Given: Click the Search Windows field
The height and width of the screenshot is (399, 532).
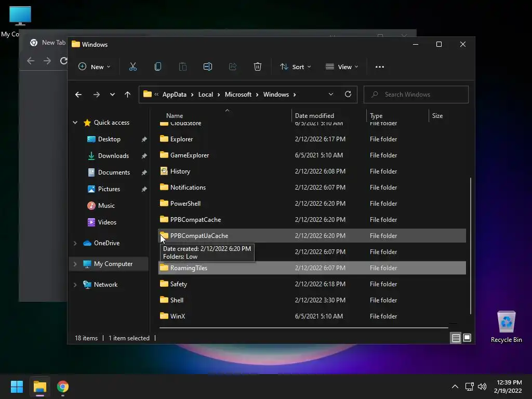Looking at the screenshot, I should point(416,95).
